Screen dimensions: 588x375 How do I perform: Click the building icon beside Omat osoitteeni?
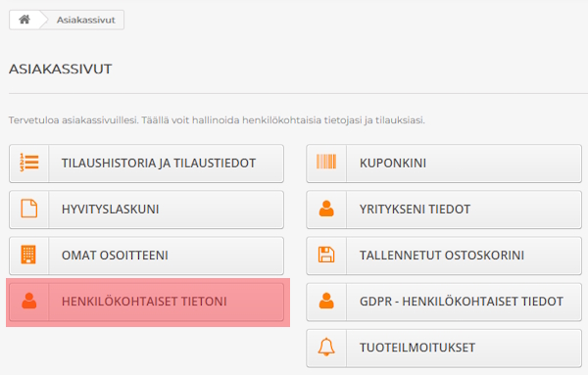click(x=28, y=255)
